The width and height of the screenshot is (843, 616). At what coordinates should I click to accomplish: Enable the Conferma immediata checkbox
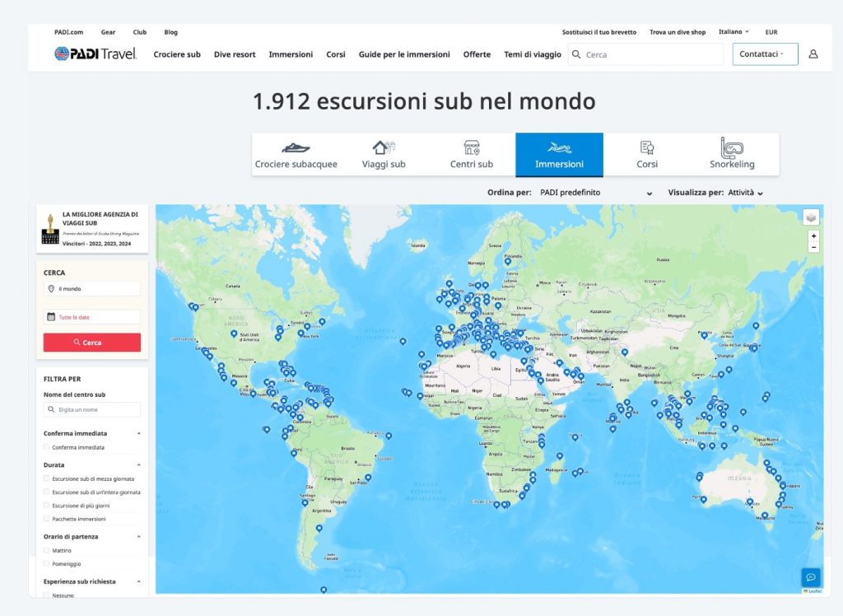pyautogui.click(x=45, y=446)
